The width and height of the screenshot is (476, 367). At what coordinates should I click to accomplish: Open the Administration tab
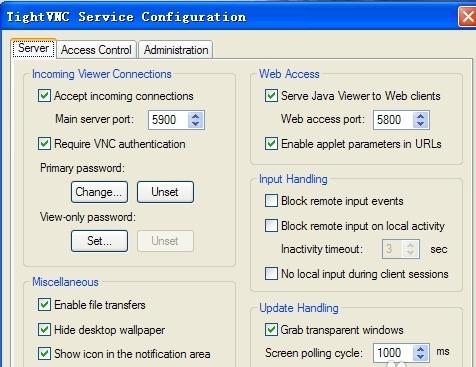(x=176, y=50)
